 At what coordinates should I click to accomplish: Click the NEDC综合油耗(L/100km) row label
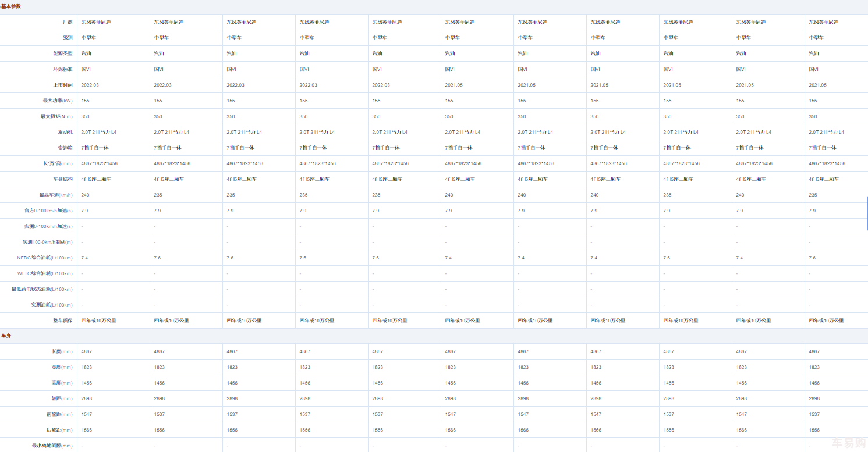tap(45, 258)
